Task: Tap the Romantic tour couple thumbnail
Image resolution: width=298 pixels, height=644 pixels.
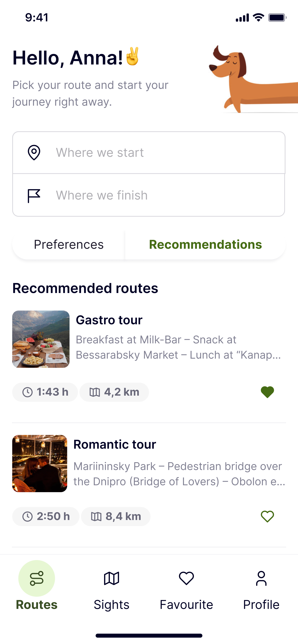Action: click(40, 464)
